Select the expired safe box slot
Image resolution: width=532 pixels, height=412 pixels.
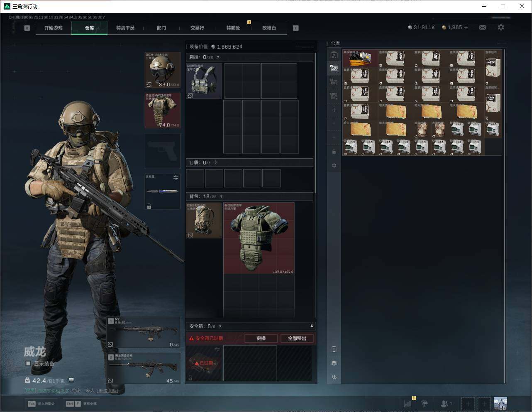coord(204,363)
